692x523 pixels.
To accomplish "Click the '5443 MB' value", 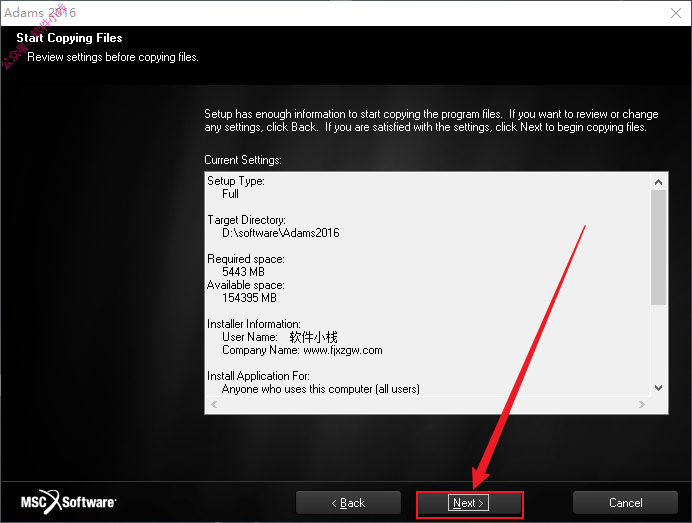I will point(243,272).
